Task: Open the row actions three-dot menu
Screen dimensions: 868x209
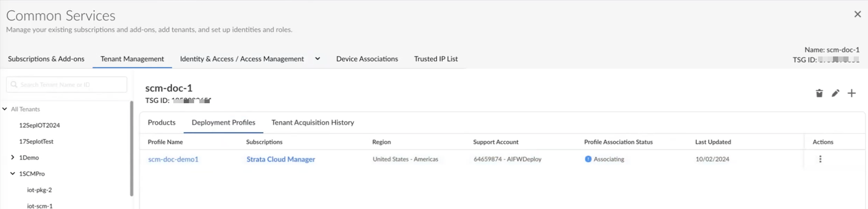Action: pos(820,159)
